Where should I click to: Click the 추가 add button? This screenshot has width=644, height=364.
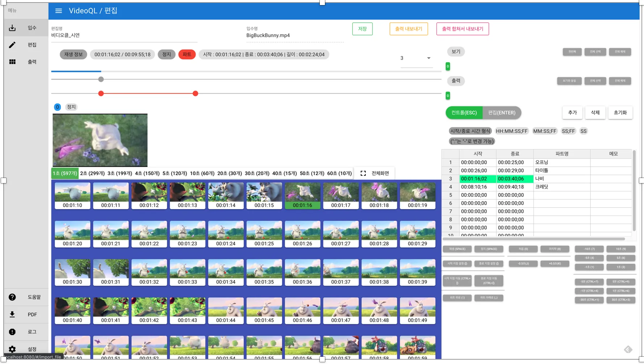coord(572,113)
